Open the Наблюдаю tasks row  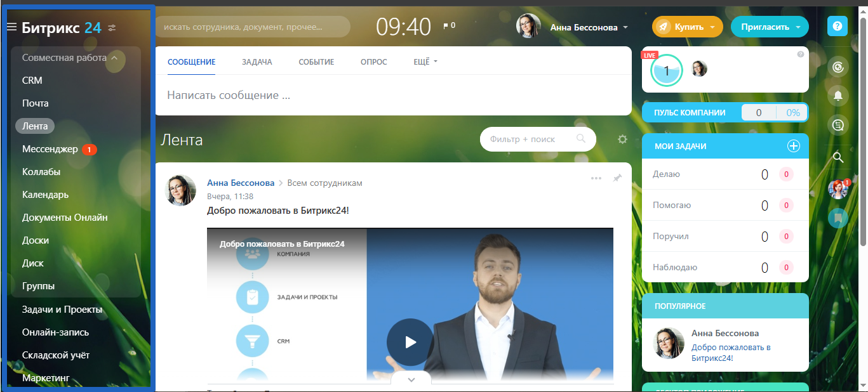click(x=725, y=267)
